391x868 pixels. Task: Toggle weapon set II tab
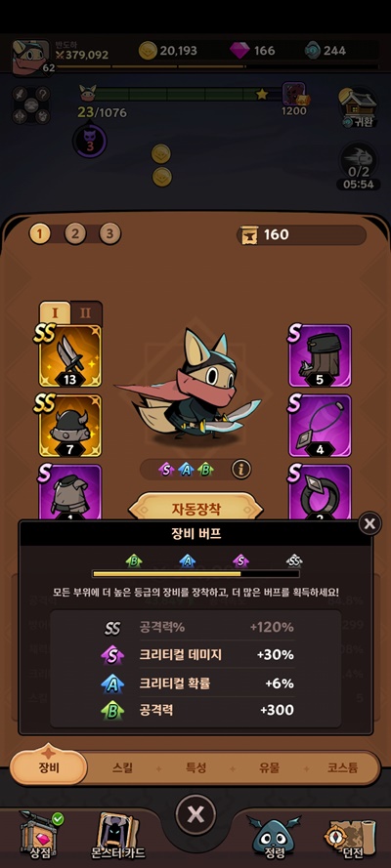pos(86,312)
